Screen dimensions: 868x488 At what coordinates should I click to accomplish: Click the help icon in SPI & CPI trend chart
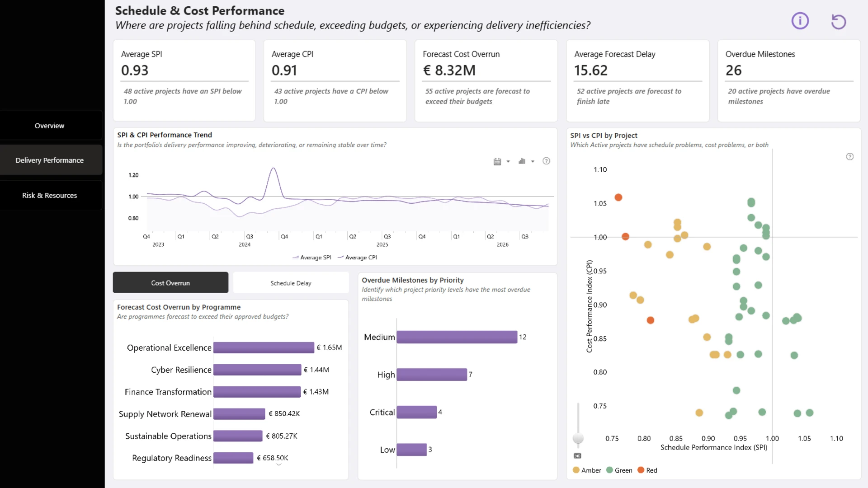coord(546,161)
